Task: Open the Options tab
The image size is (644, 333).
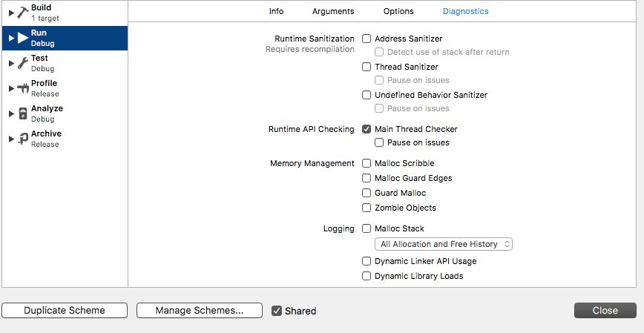Action: pyautogui.click(x=398, y=12)
